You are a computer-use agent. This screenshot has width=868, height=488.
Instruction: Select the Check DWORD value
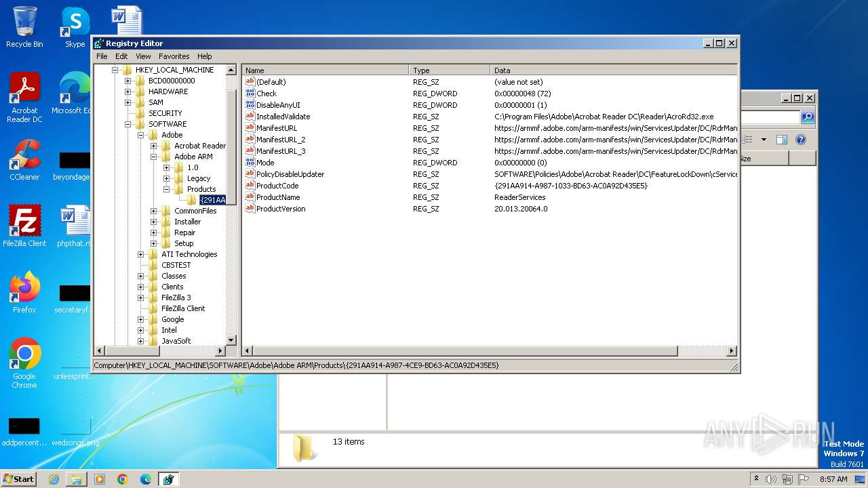(x=266, y=94)
